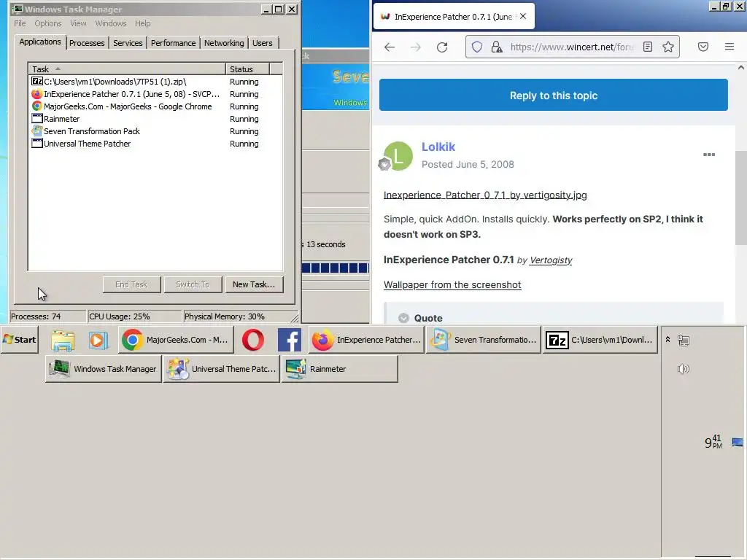
Task: Switch to the Users tab
Action: click(x=263, y=43)
